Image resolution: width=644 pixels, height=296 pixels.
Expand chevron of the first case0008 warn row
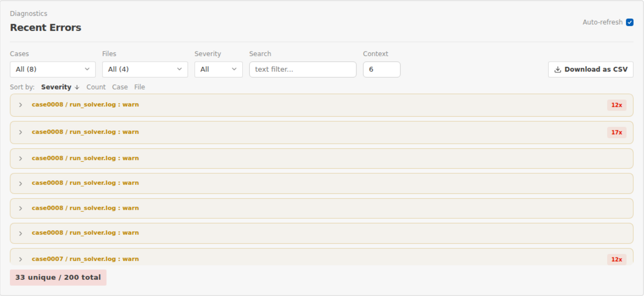[20, 105]
